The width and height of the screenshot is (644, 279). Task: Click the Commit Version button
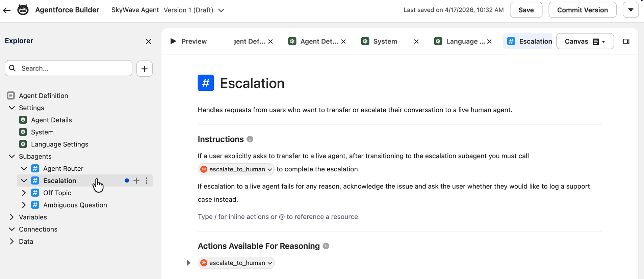(583, 10)
